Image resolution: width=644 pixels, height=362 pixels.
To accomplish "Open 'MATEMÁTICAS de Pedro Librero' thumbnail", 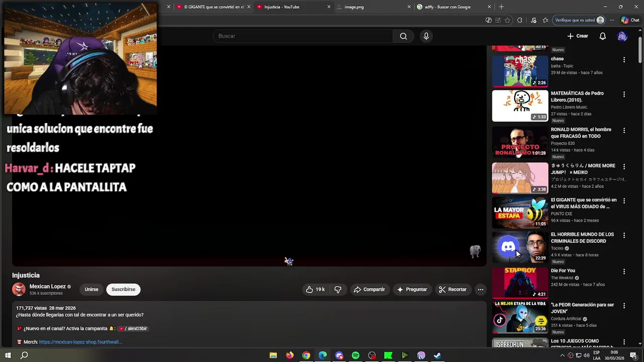I will pos(520,106).
